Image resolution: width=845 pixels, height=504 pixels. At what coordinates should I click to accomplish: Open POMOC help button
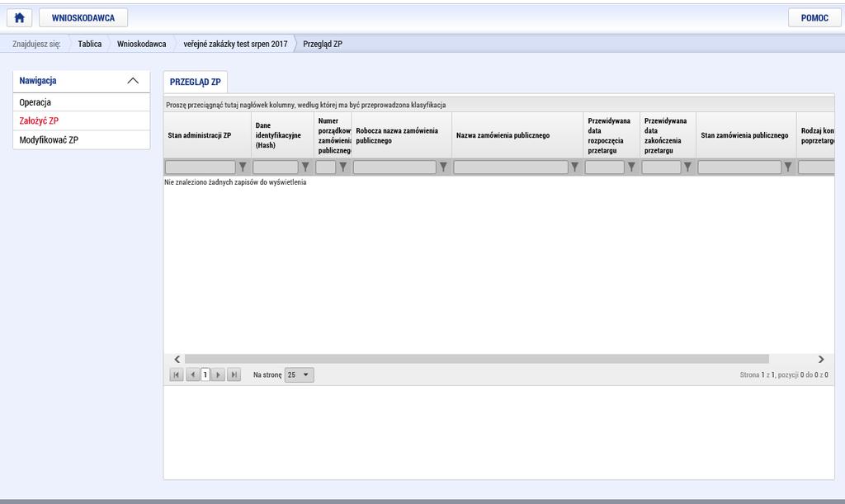coord(814,18)
